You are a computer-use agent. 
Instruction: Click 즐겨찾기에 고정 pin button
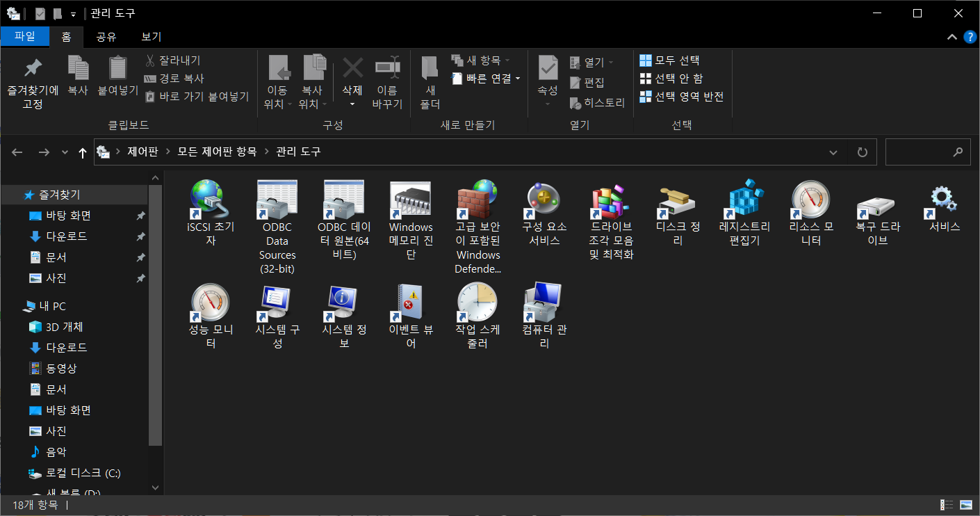pyautogui.click(x=33, y=82)
